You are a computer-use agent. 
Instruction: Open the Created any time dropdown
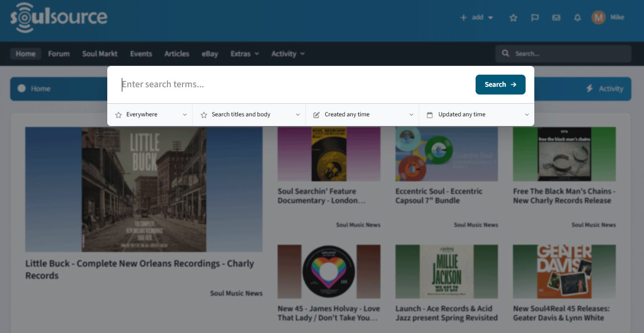coord(363,115)
